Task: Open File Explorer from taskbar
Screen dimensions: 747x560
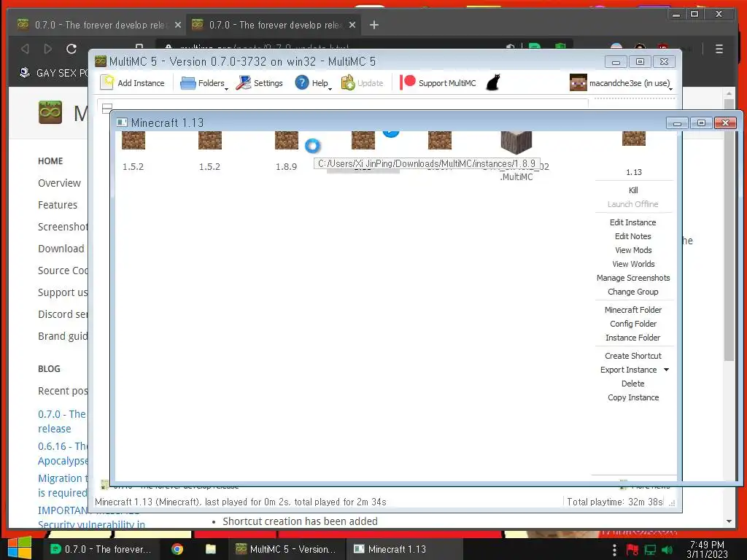Action: click(x=211, y=549)
